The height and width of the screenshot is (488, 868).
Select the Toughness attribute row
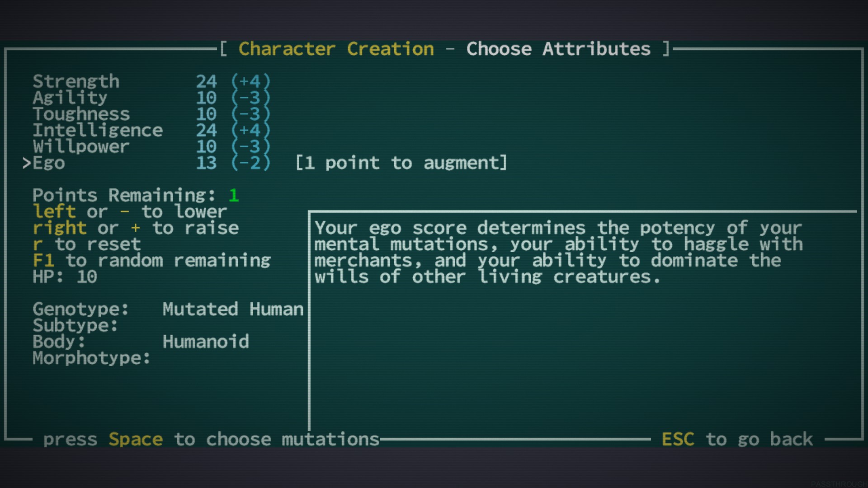[81, 114]
